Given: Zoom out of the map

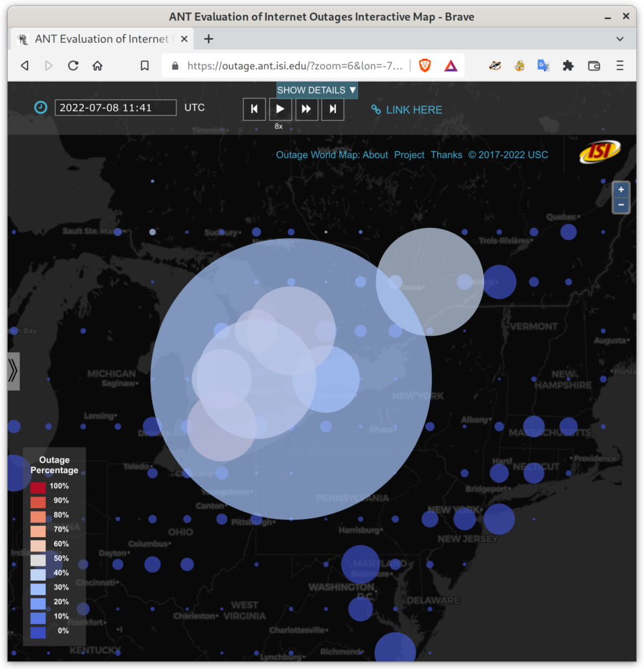Looking at the screenshot, I should coord(621,204).
